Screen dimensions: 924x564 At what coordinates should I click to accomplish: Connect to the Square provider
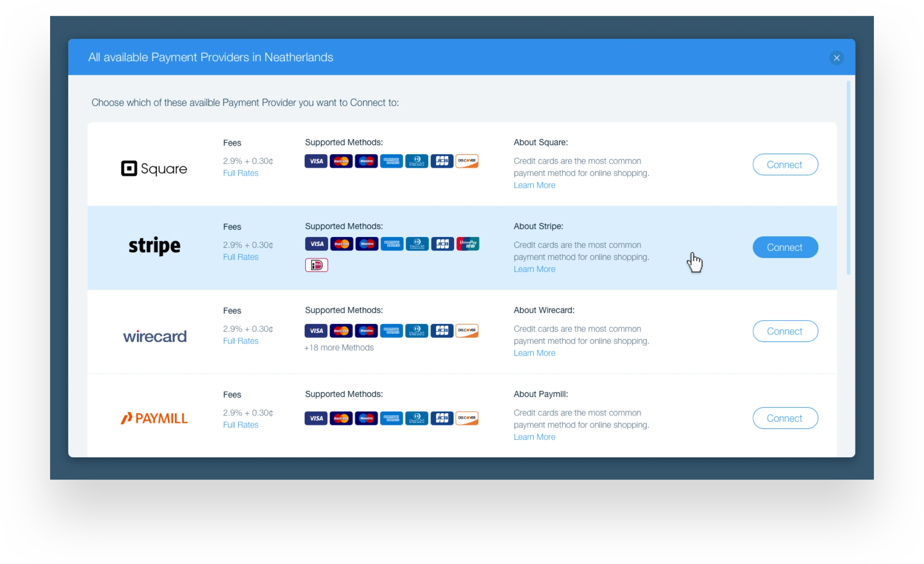coord(785,165)
